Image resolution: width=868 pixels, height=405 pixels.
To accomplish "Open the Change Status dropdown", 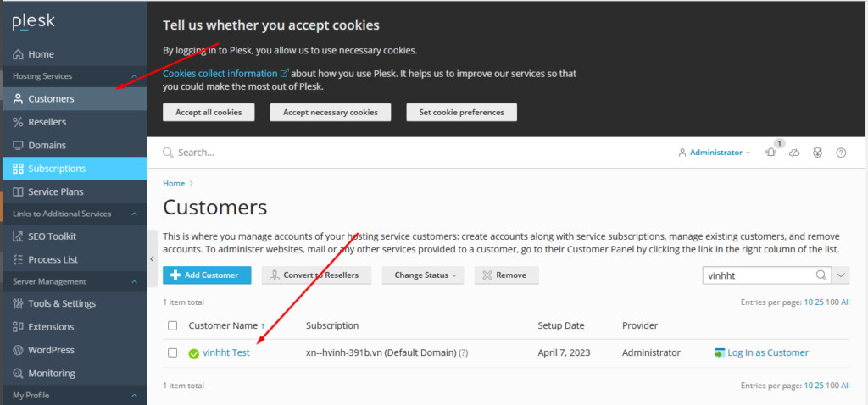I will [x=424, y=275].
